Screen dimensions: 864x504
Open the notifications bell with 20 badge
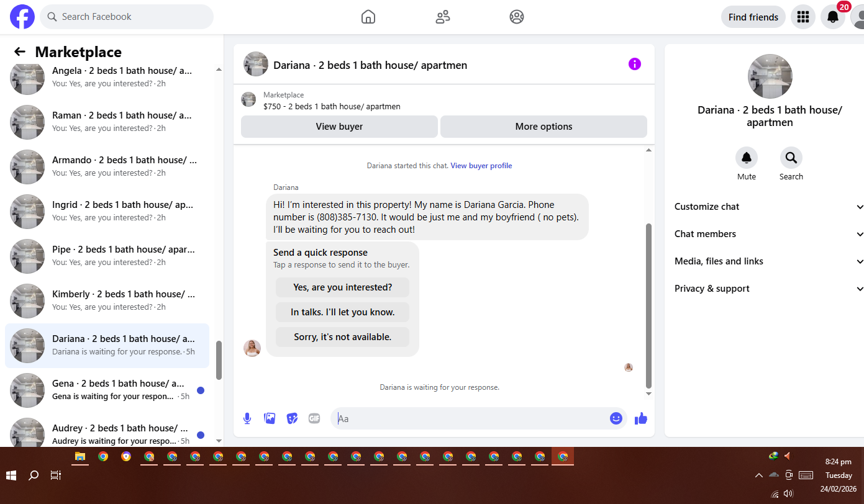coord(833,17)
